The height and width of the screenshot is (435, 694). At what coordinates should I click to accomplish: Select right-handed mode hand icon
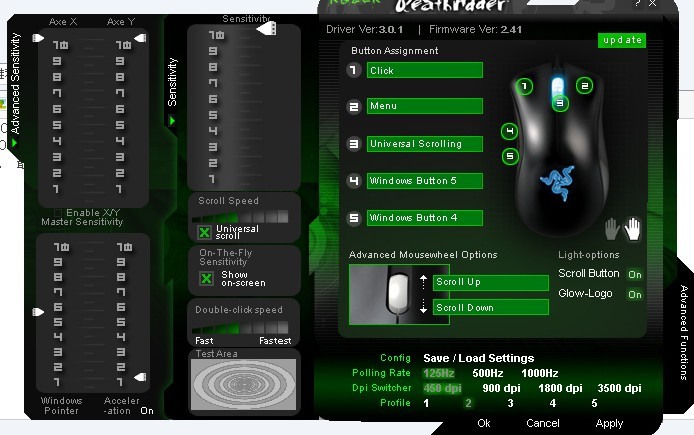(632, 229)
